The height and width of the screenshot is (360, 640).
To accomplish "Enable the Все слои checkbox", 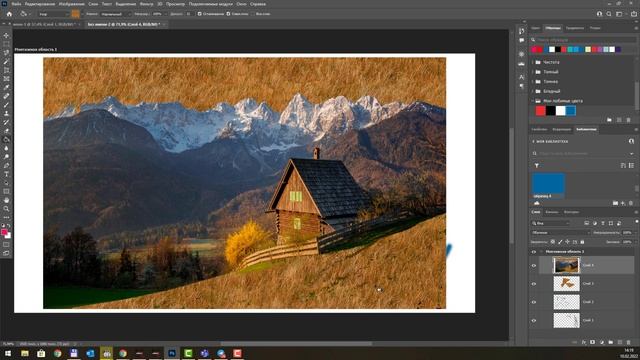I will click(252, 14).
